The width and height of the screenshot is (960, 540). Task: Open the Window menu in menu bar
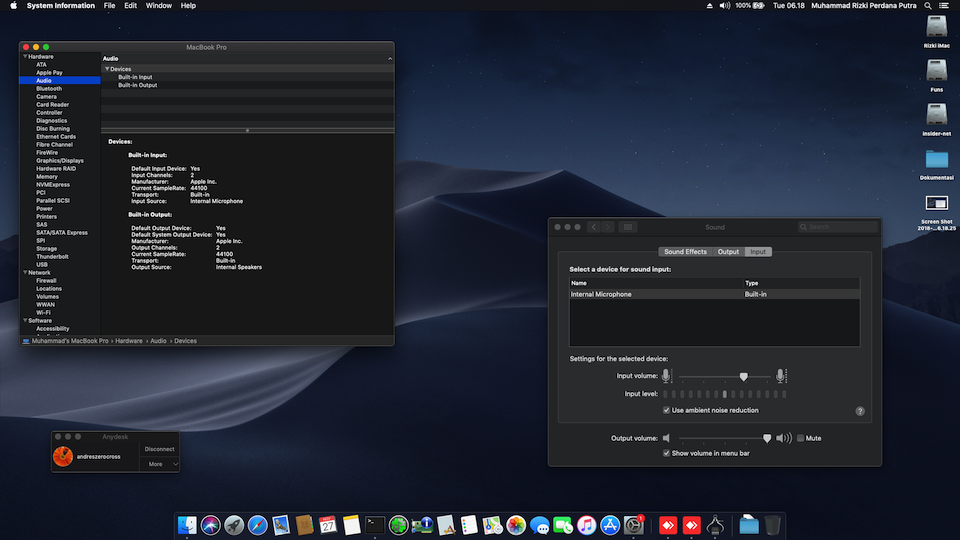(158, 6)
